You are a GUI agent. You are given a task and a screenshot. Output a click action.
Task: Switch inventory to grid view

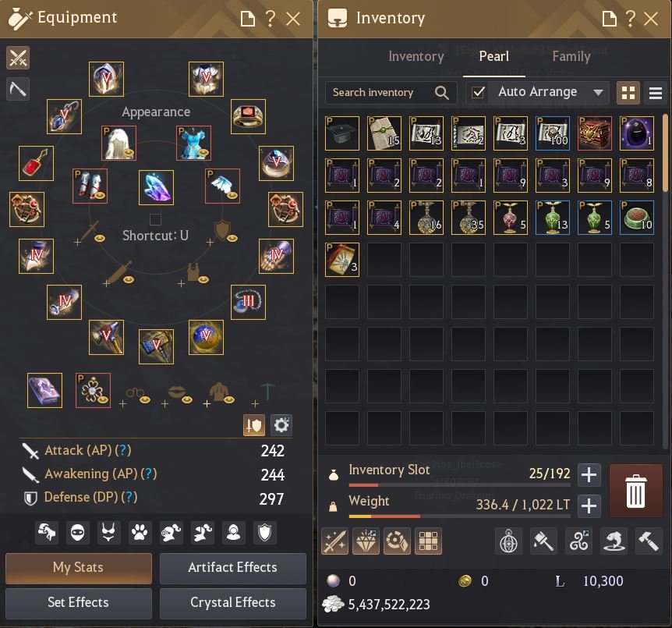(x=628, y=93)
